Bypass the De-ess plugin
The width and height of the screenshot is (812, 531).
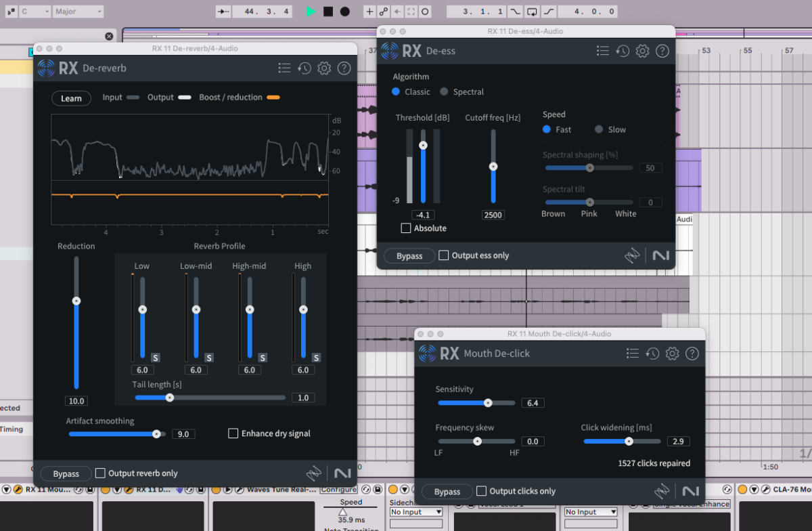tap(409, 256)
